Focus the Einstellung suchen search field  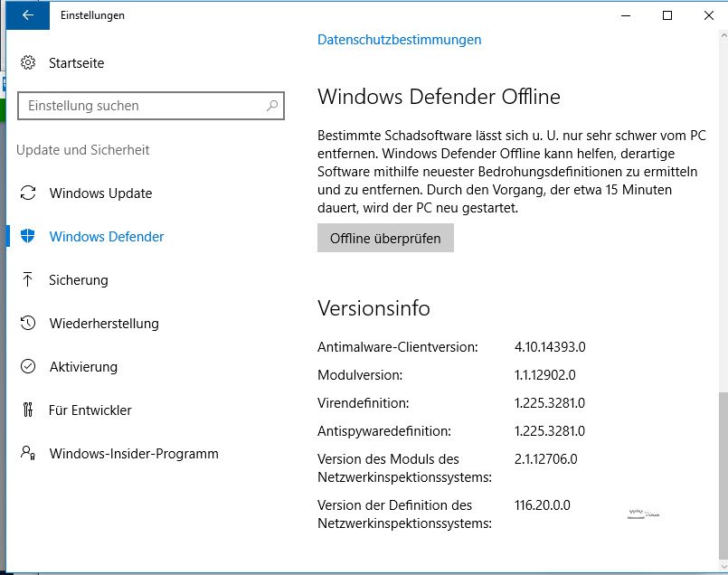[x=140, y=106]
